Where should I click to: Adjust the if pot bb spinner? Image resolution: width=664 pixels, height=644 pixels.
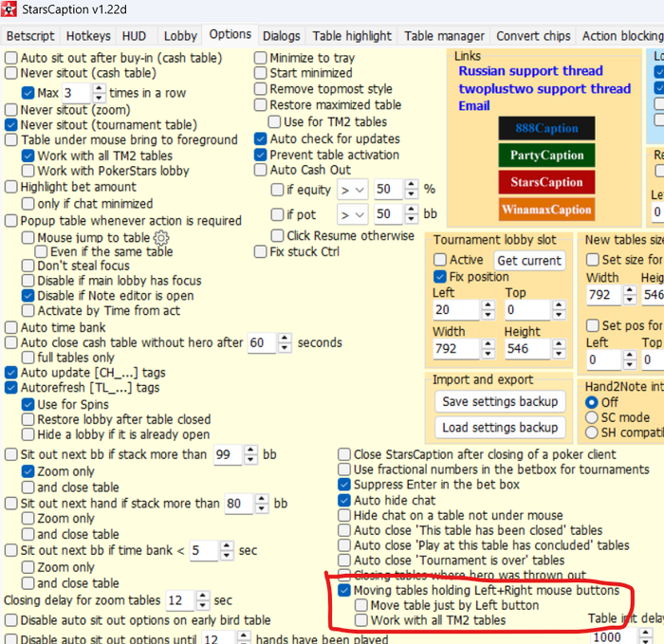pos(411,213)
